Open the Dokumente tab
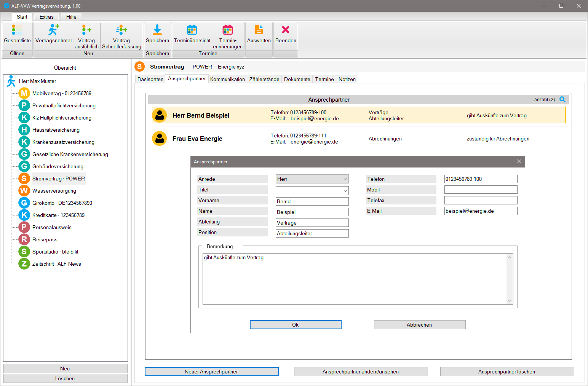Viewport: 588px width, 386px height. pyautogui.click(x=297, y=79)
